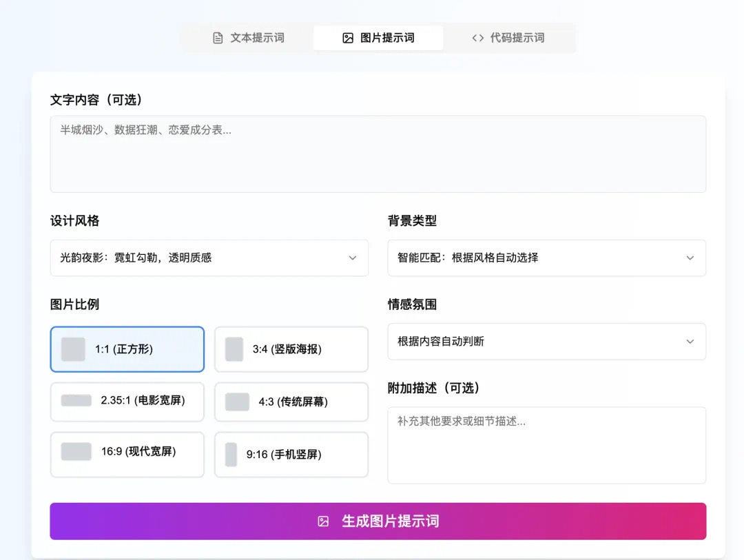Click the image icon on 图片提示词 tab
Screen dimensions: 744x560
click(x=348, y=38)
